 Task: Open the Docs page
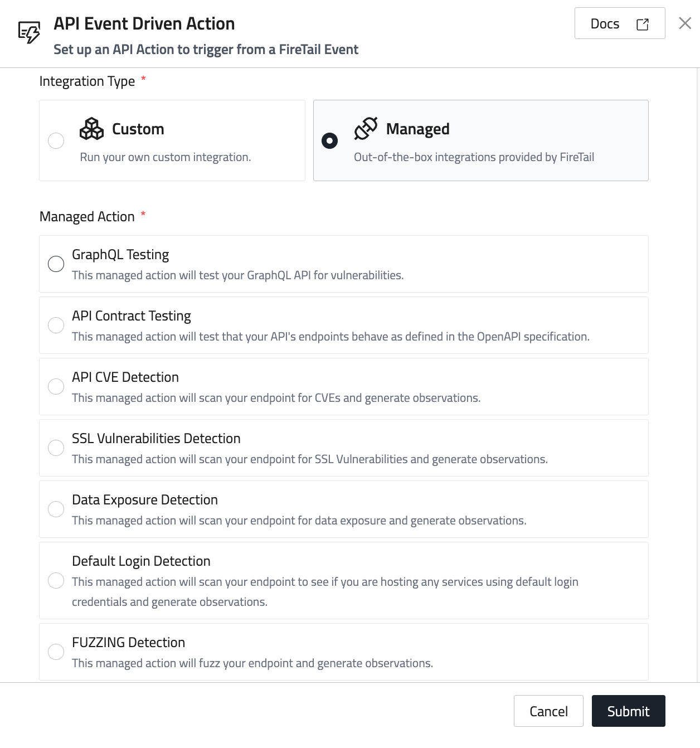(619, 23)
